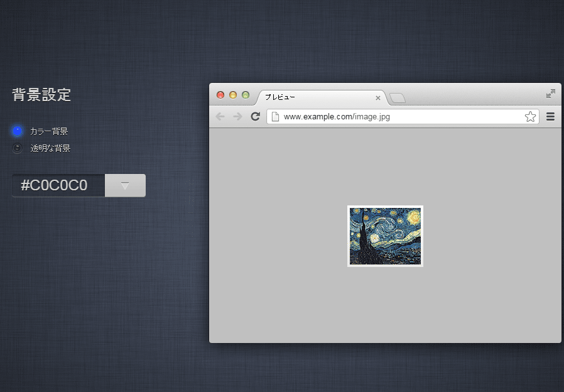Click the fullscreen expand arrows icon
Screen dimensions: 564x392
coord(550,94)
